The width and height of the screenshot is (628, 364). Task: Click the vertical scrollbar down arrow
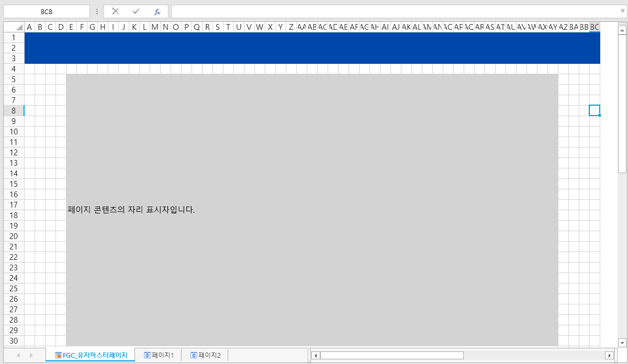point(622,343)
